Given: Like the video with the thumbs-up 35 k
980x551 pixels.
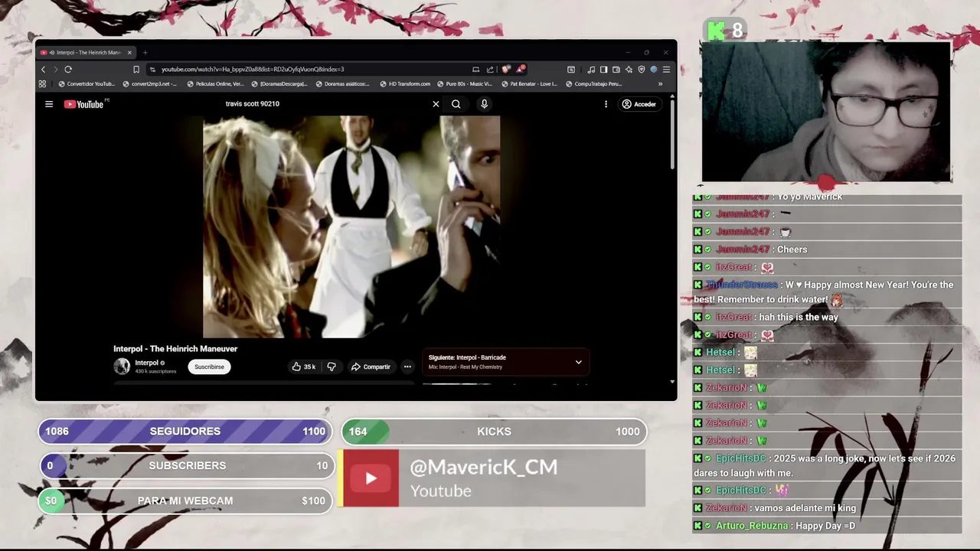Looking at the screenshot, I should 304,367.
